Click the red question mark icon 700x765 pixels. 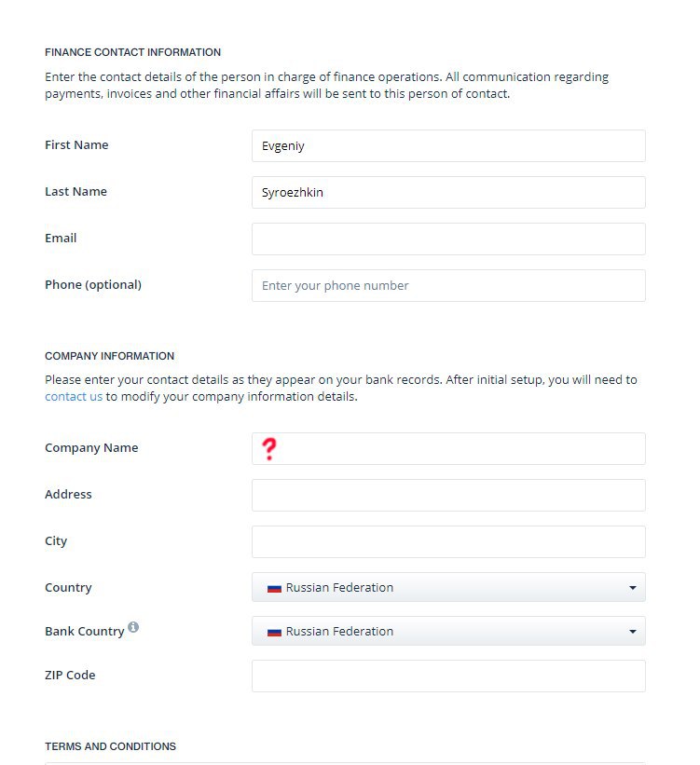(269, 449)
